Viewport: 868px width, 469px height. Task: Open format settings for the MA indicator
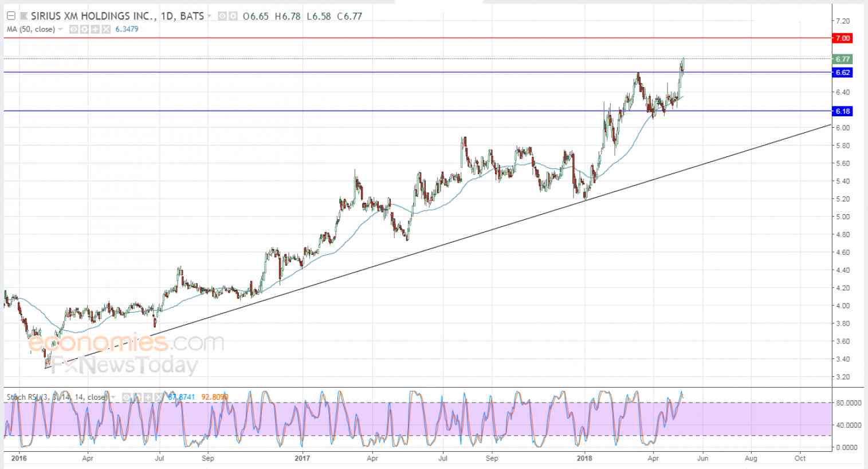pos(85,29)
